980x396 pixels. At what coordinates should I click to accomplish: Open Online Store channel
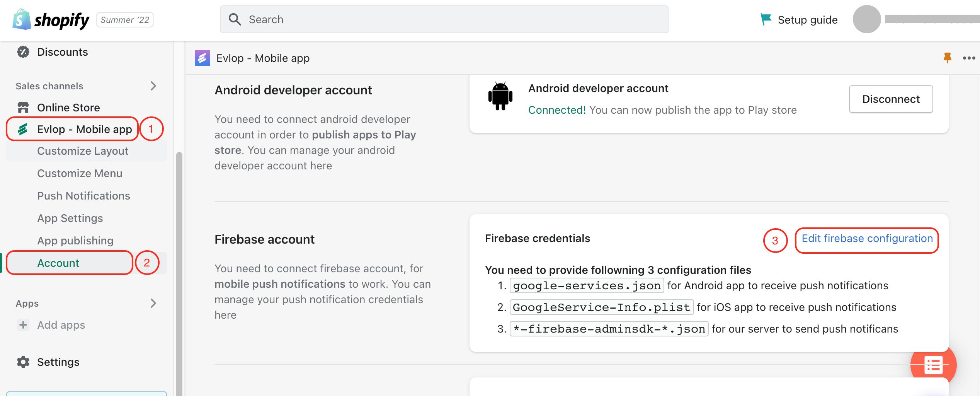pyautogui.click(x=68, y=108)
